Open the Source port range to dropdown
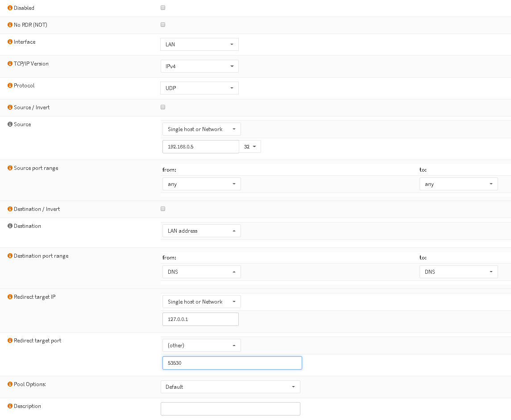Image resolution: width=511 pixels, height=420 pixels. click(x=458, y=184)
